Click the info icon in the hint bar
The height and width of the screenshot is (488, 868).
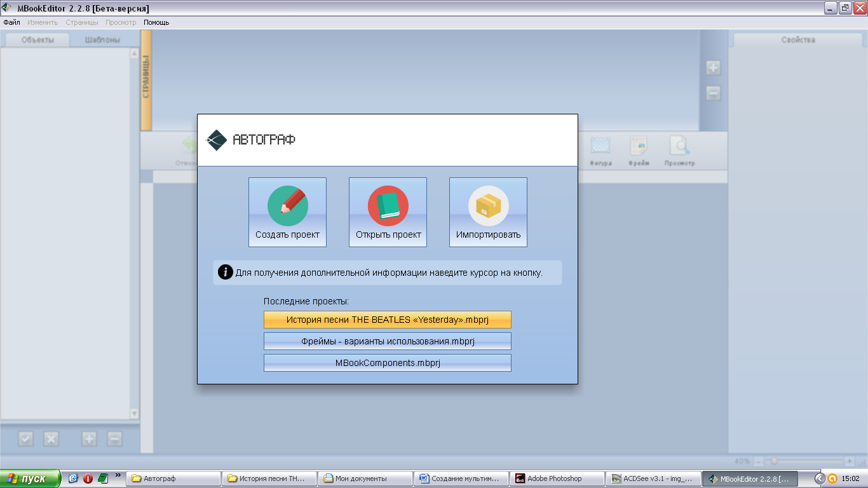point(226,273)
